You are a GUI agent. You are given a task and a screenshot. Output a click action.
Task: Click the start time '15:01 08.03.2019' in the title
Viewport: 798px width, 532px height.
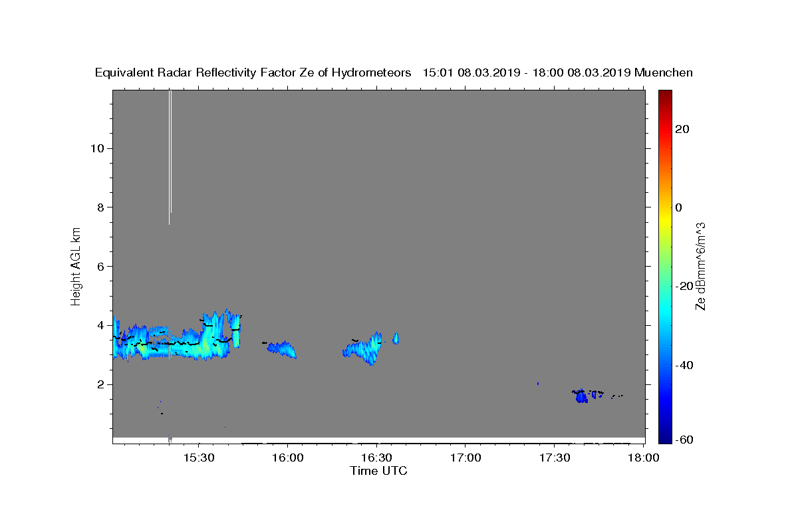tap(471, 72)
